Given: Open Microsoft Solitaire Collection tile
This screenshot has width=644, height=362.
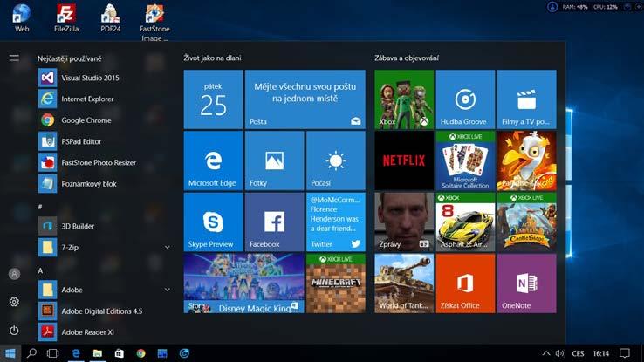Looking at the screenshot, I should [x=465, y=161].
